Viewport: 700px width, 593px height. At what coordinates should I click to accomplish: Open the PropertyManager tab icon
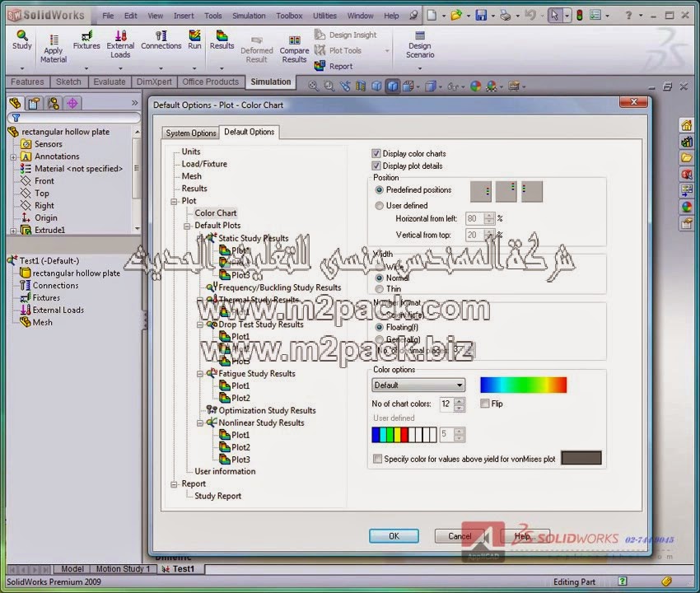tap(34, 104)
